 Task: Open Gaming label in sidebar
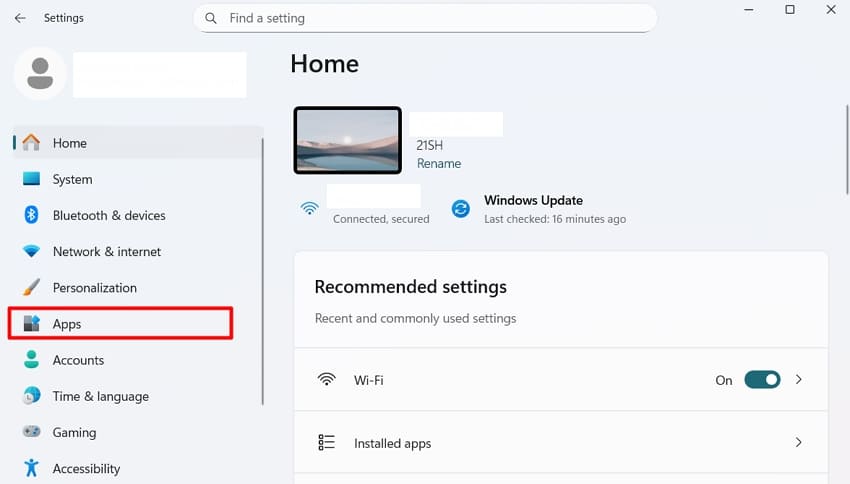click(x=74, y=433)
